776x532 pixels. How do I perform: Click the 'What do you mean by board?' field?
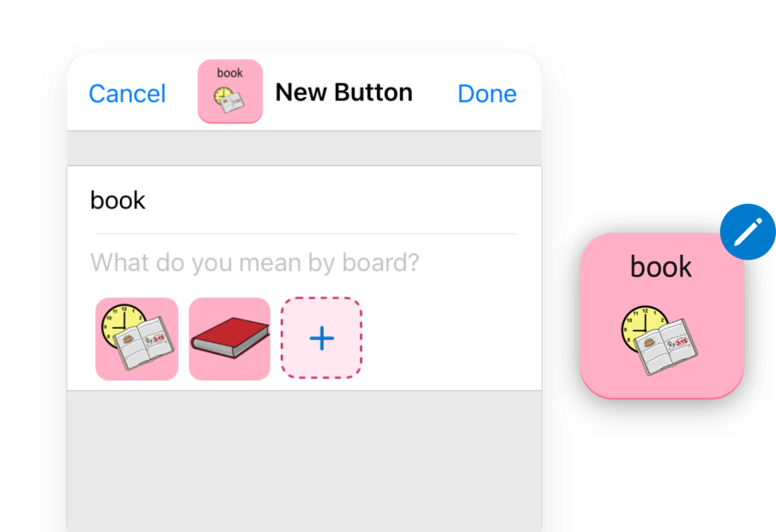click(x=304, y=262)
